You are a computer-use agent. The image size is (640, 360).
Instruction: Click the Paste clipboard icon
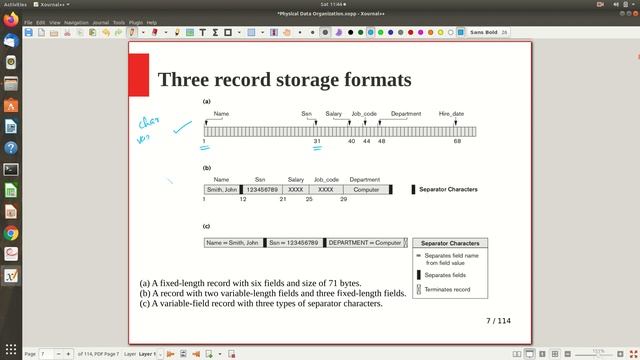93,33
